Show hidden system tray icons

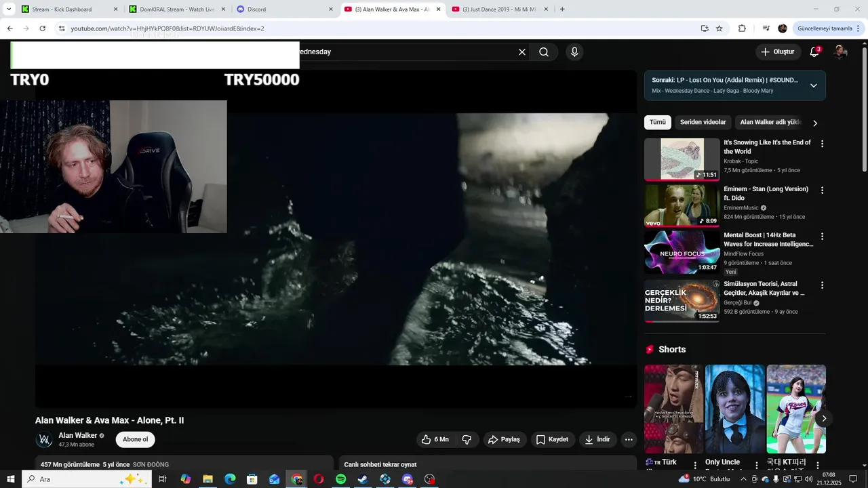pos(743,479)
